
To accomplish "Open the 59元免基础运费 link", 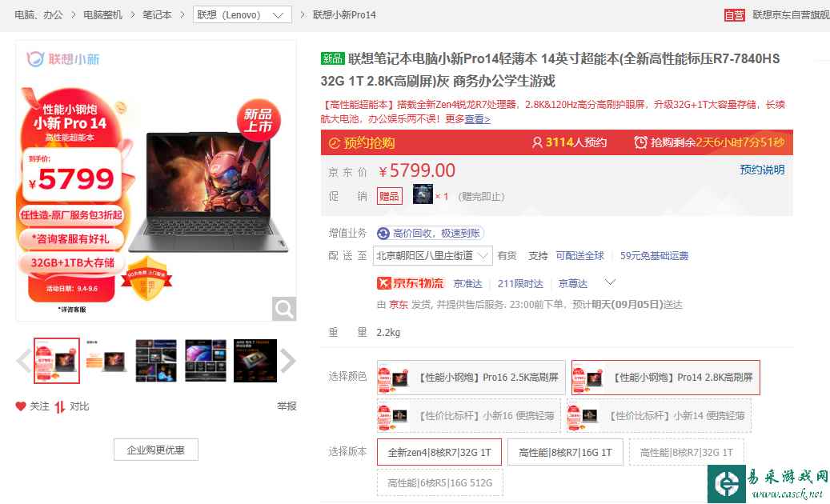I will coord(654,256).
